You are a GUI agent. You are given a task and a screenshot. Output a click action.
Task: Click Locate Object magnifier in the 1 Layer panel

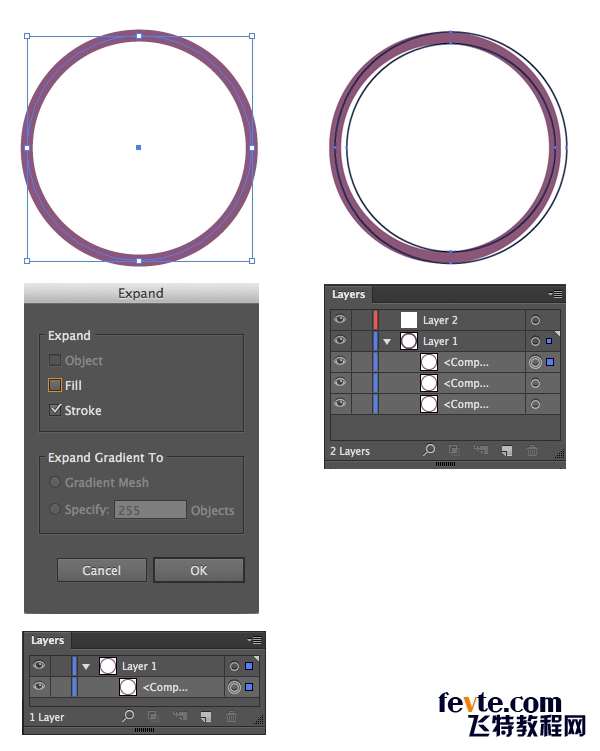coord(128,716)
